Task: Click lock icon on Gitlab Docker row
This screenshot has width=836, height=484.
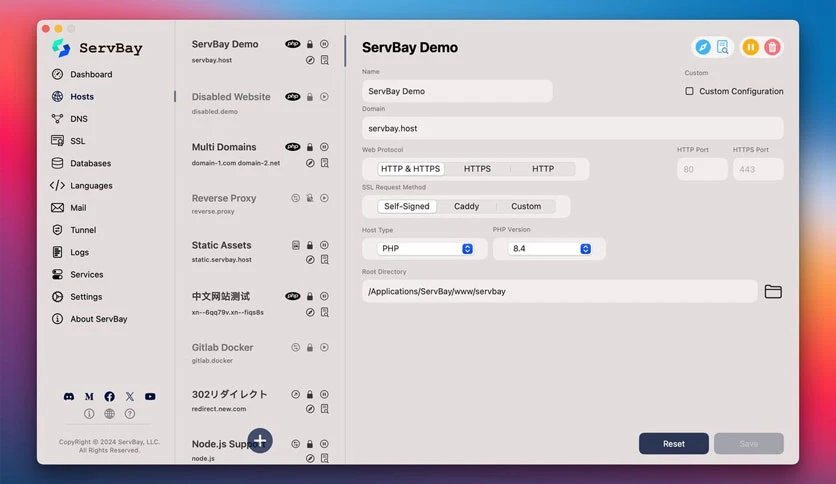Action: [310, 348]
